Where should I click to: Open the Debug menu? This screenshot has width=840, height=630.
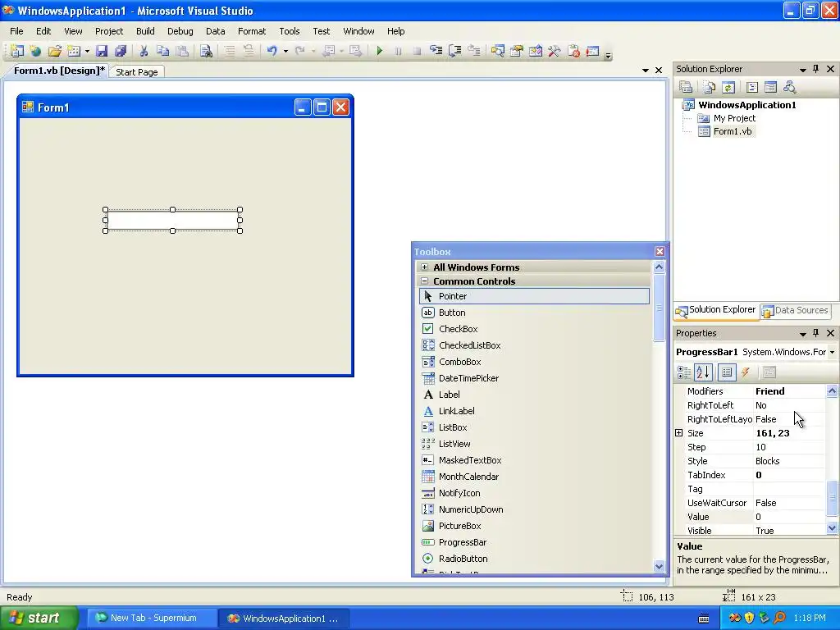(x=180, y=31)
